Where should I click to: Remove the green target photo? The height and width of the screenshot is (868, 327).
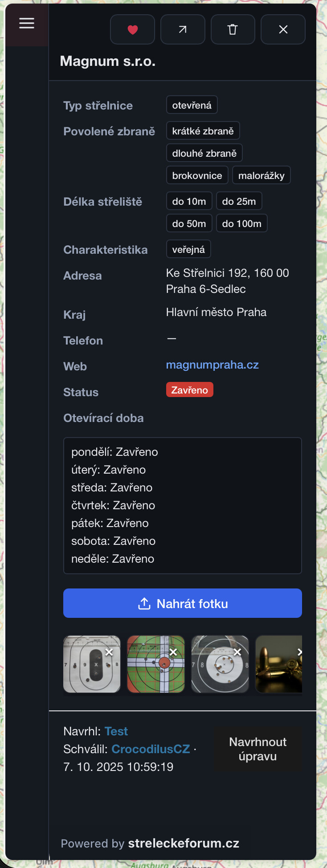[x=173, y=652]
